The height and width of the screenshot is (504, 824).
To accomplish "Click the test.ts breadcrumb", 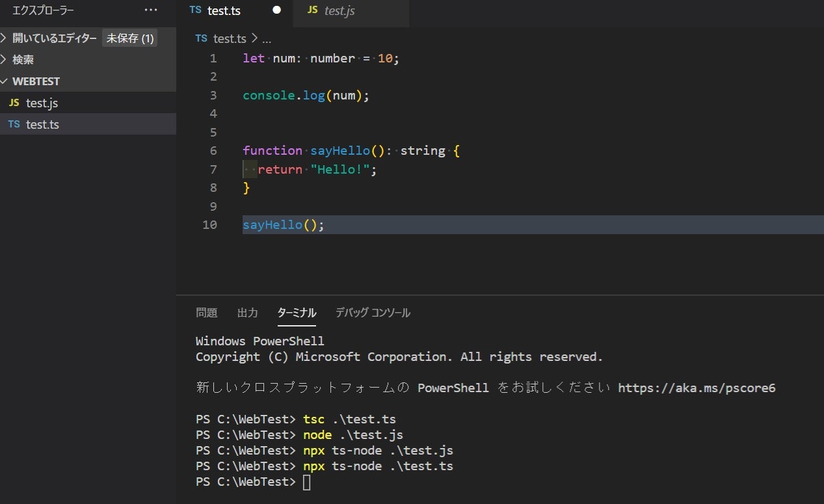I will pos(230,38).
